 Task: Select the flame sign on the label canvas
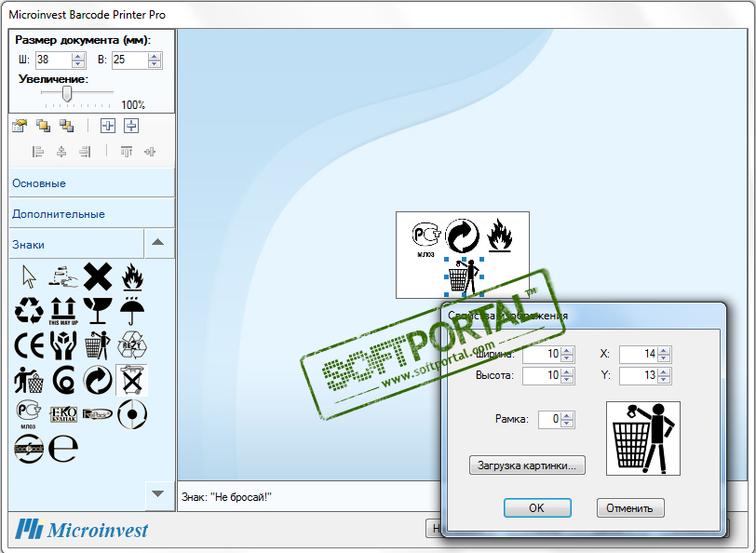click(499, 236)
